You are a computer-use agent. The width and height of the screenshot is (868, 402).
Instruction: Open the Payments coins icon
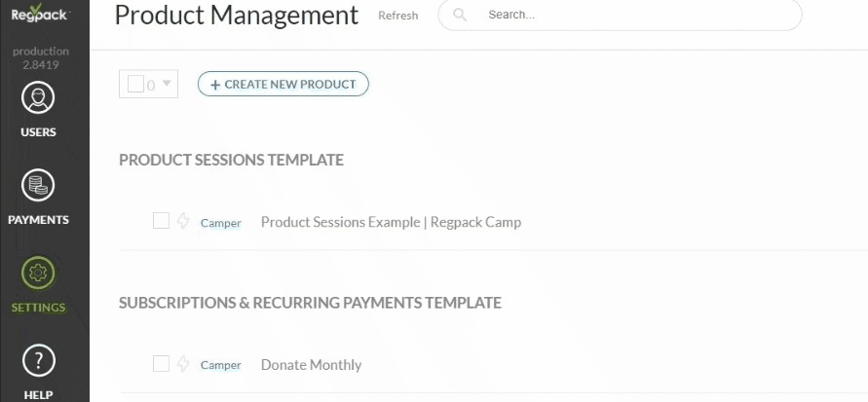coord(38,185)
